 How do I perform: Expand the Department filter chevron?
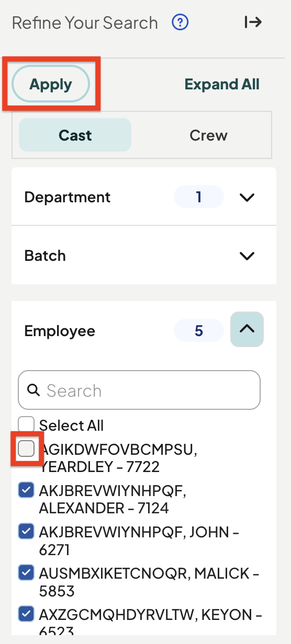point(247,197)
